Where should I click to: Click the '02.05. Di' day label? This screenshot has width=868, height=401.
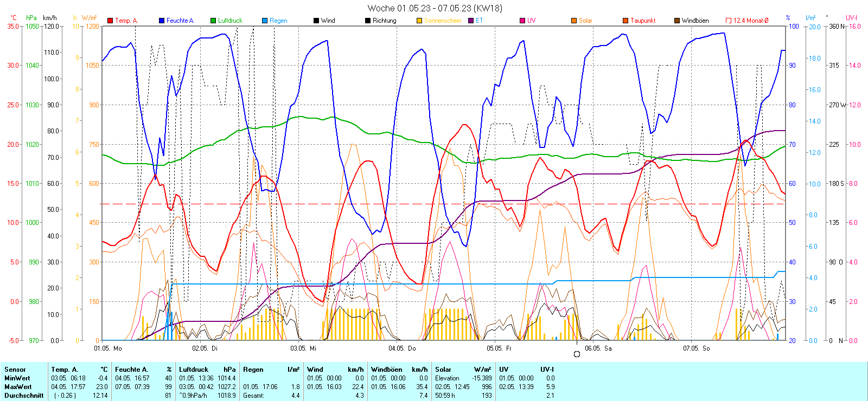[205, 348]
